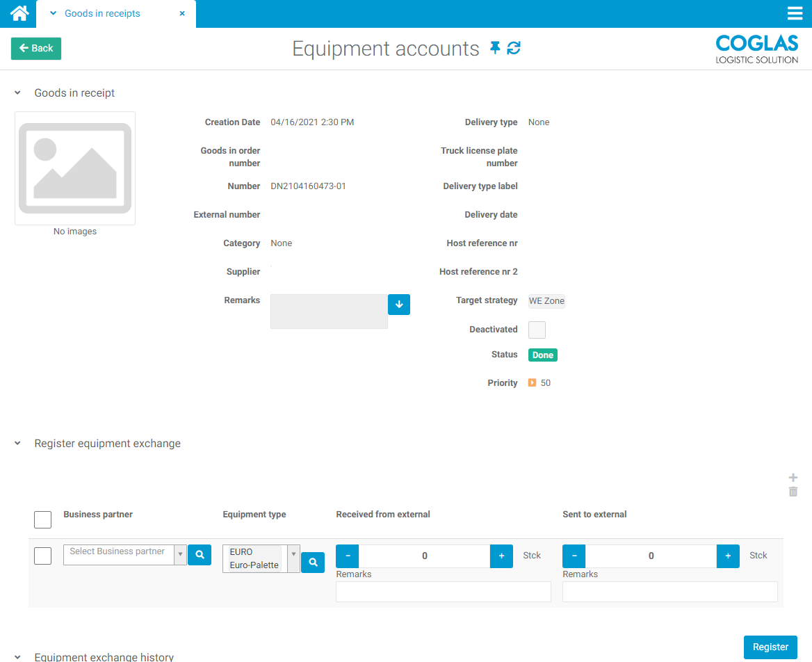Close the Goods in receipts tab
This screenshot has width=812, height=662.
[182, 13]
